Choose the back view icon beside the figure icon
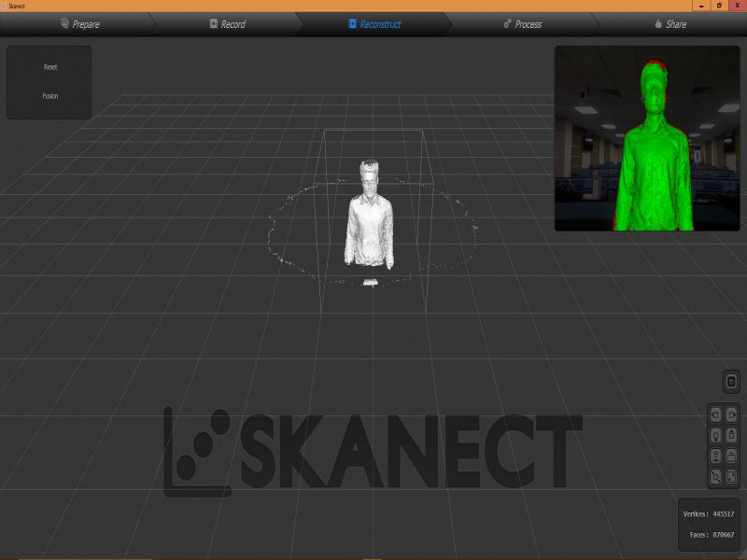This screenshot has height=560, width=747. (x=732, y=455)
